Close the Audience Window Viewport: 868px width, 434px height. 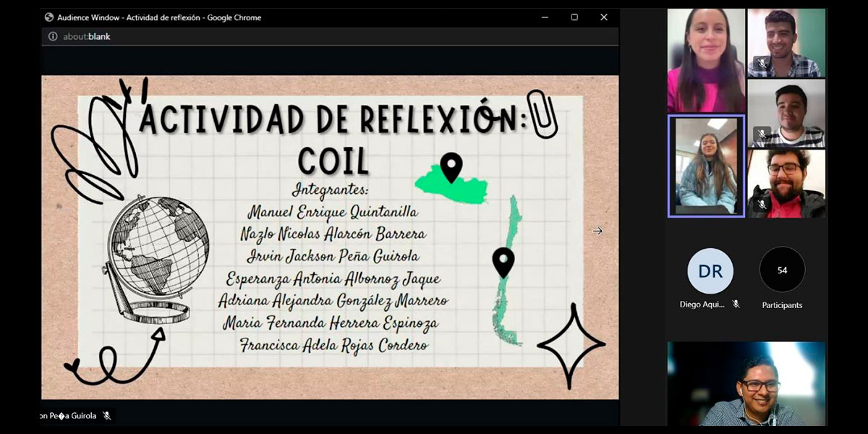[x=604, y=17]
